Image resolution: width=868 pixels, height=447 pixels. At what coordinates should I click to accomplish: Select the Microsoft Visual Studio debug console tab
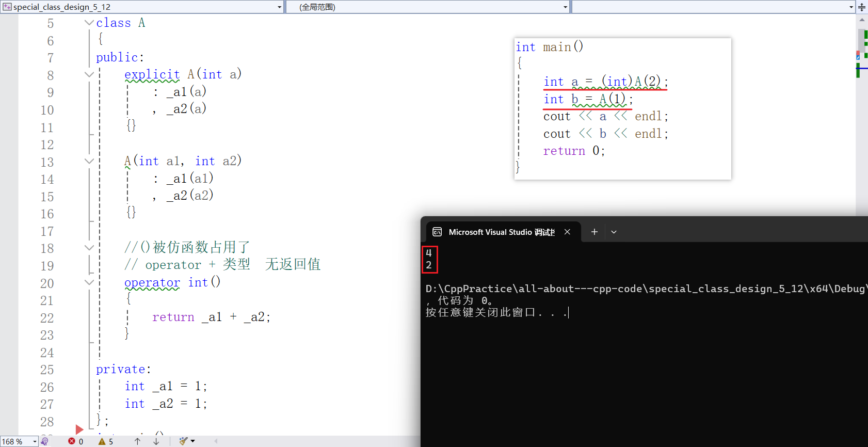click(x=502, y=232)
